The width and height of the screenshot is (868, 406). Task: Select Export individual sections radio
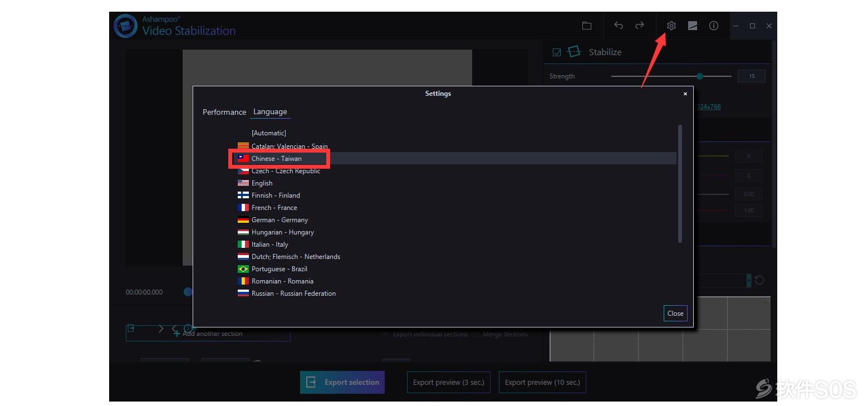click(x=385, y=334)
